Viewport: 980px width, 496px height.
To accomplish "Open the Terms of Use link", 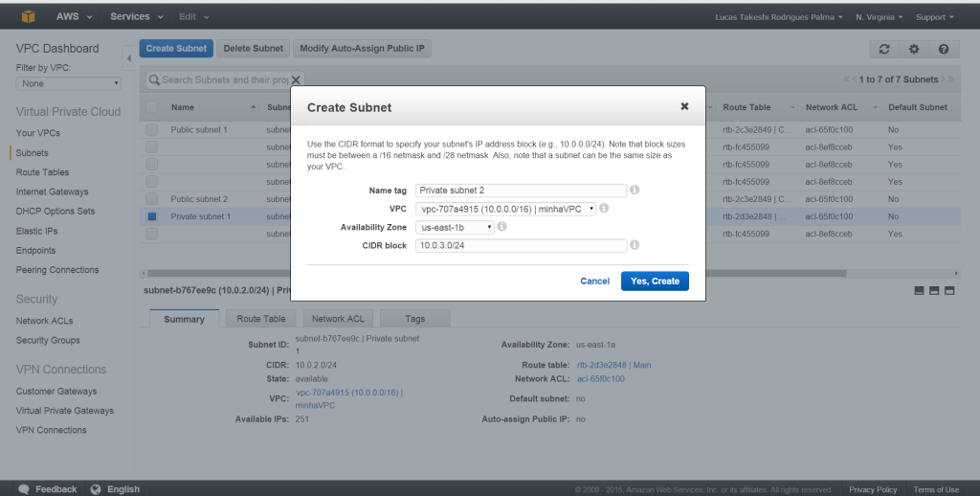I will (936, 489).
